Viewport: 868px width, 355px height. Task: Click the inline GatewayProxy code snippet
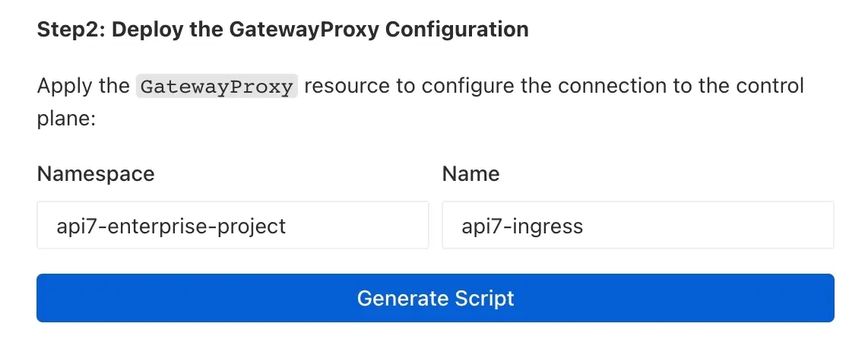tap(217, 86)
